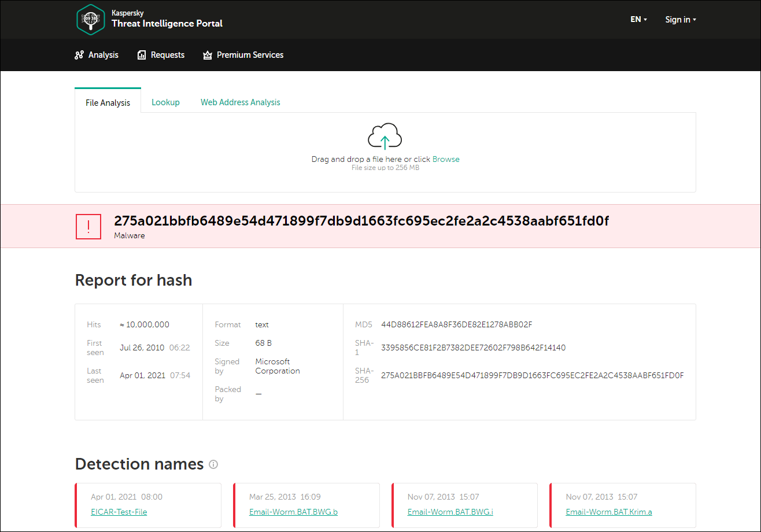This screenshot has width=761, height=532.
Task: Open the Web Address Analysis tab
Action: (240, 102)
